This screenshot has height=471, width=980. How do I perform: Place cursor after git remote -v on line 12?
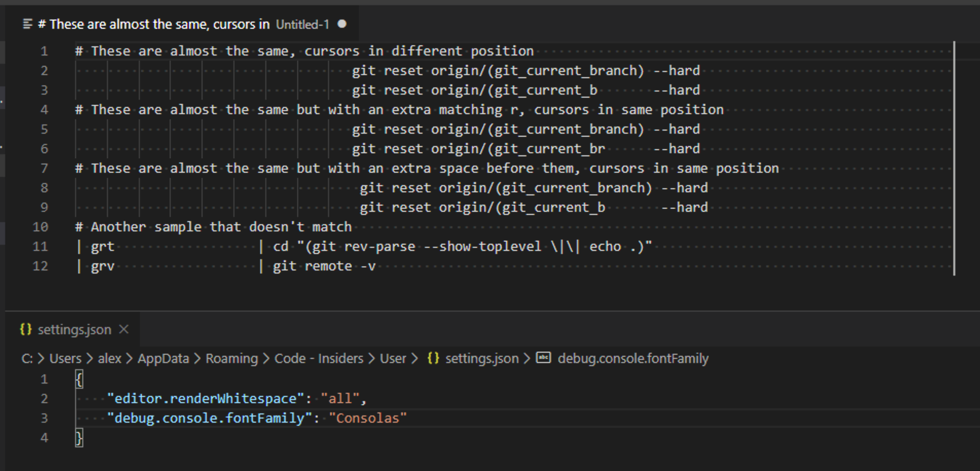click(377, 266)
